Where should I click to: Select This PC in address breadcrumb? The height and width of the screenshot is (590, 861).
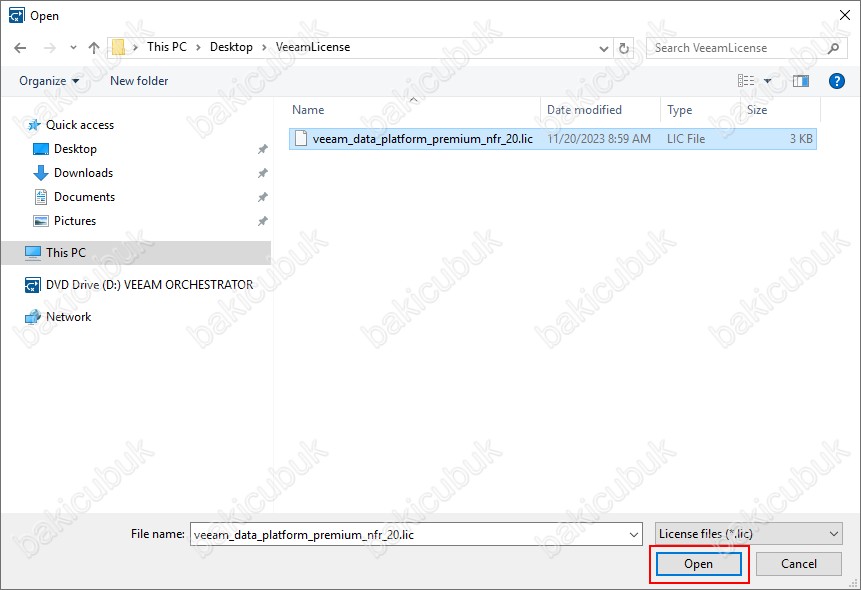[x=167, y=47]
